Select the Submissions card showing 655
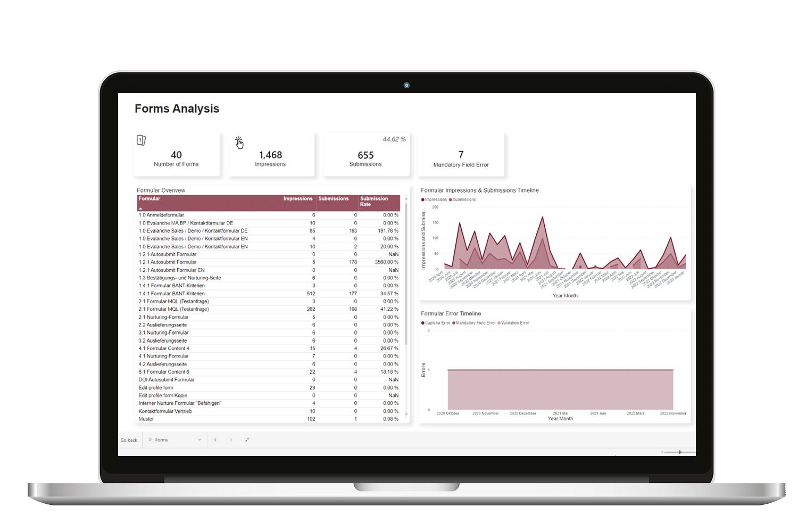798x532 pixels. 366,154
